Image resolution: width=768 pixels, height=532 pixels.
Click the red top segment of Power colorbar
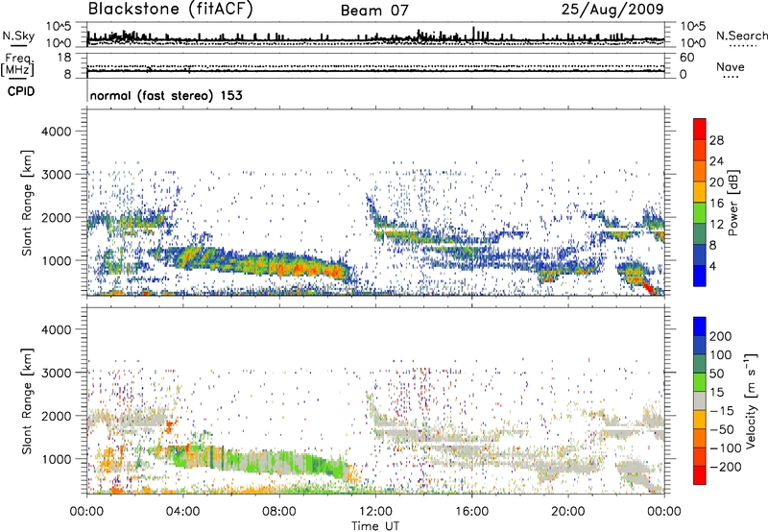click(x=700, y=129)
